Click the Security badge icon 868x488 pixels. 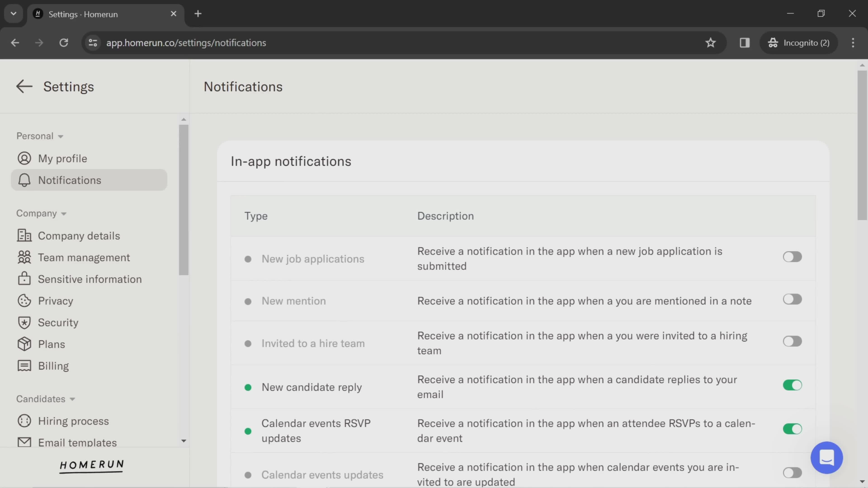[24, 322]
